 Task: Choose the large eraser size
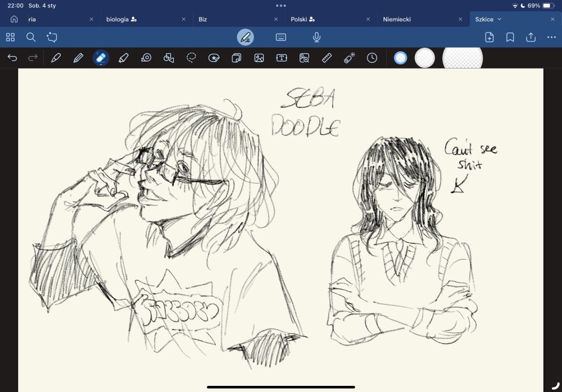(463, 58)
